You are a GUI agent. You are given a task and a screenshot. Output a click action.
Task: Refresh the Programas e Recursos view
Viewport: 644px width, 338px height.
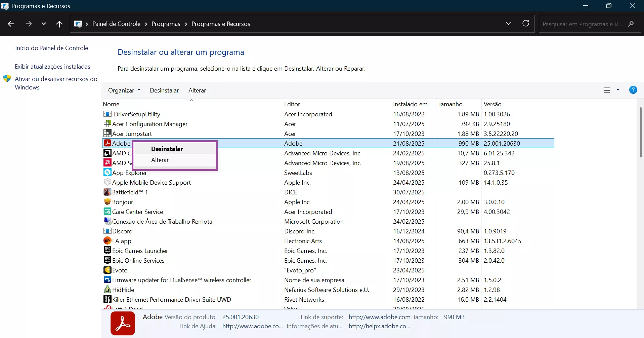tap(526, 24)
